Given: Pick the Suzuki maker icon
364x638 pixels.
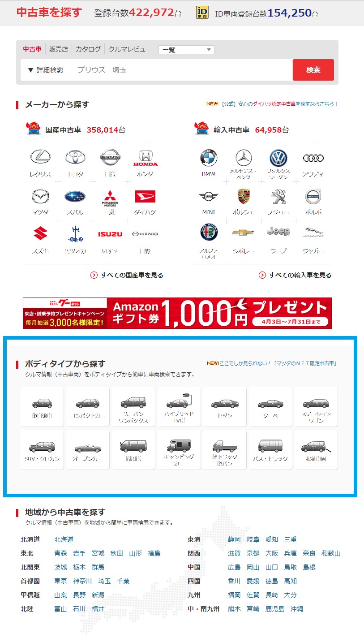Looking at the screenshot, I should click(x=40, y=233).
